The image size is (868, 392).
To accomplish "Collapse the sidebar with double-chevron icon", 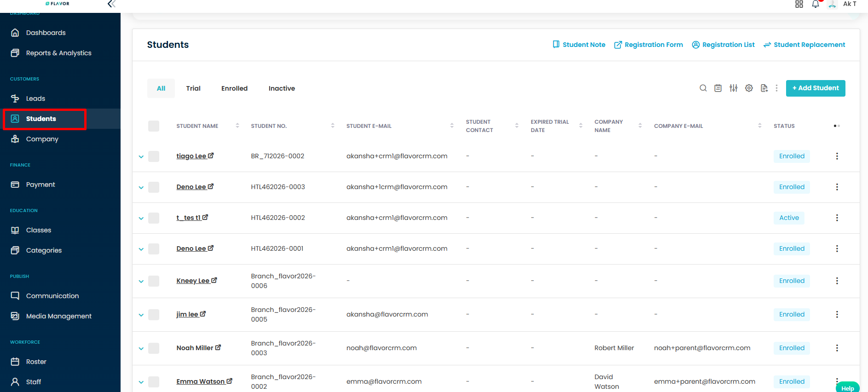I will 111,4.
